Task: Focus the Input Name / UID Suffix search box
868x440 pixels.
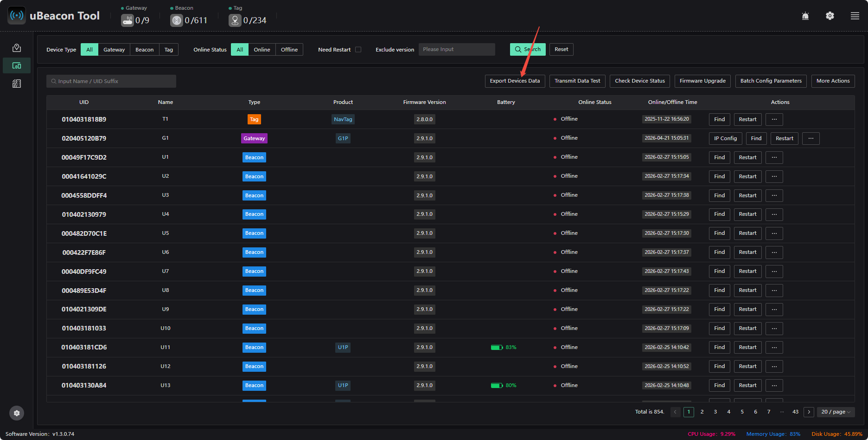Action: (111, 81)
